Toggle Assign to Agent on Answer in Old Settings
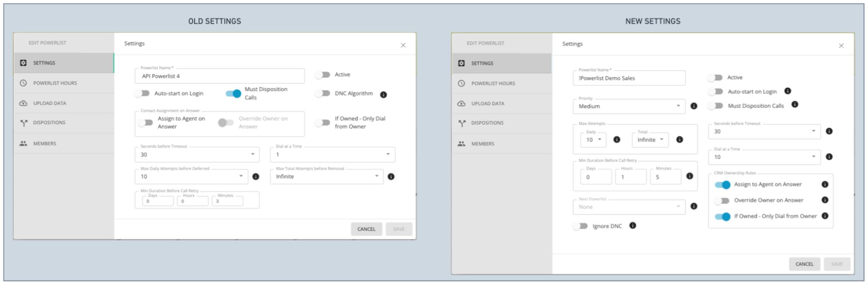 145,123
